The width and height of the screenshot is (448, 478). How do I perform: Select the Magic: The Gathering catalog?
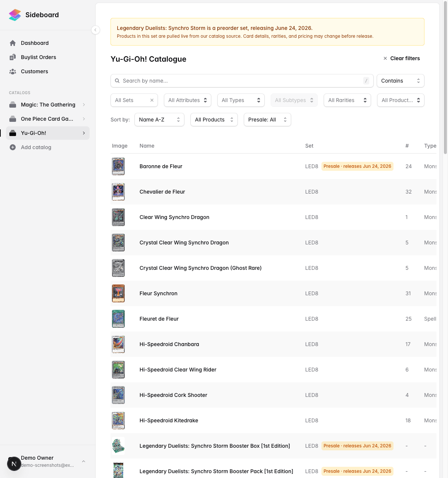[x=48, y=105]
